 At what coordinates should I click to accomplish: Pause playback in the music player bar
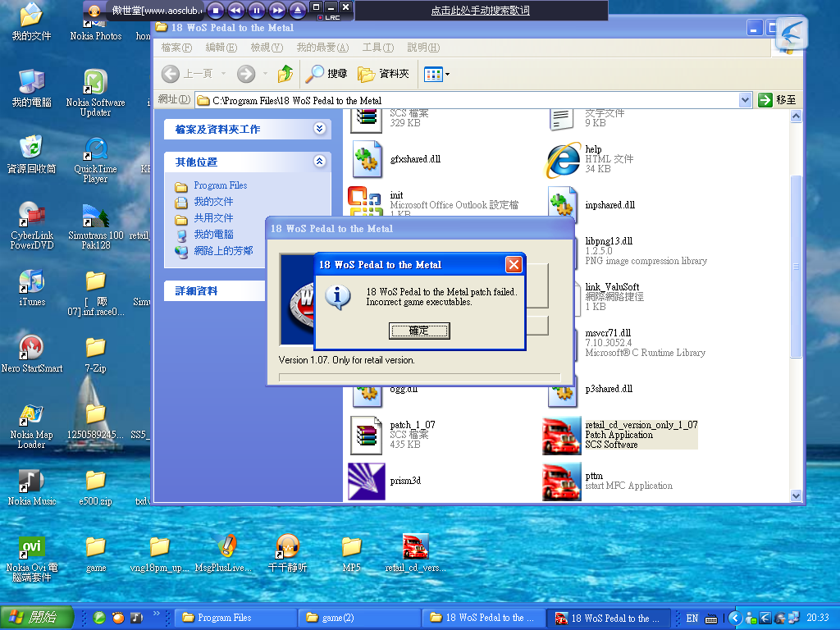click(257, 10)
